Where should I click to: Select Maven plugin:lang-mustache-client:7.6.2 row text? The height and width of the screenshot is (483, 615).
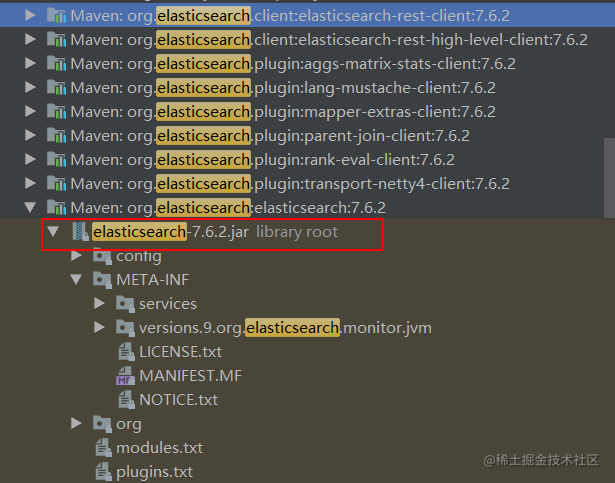click(x=283, y=87)
